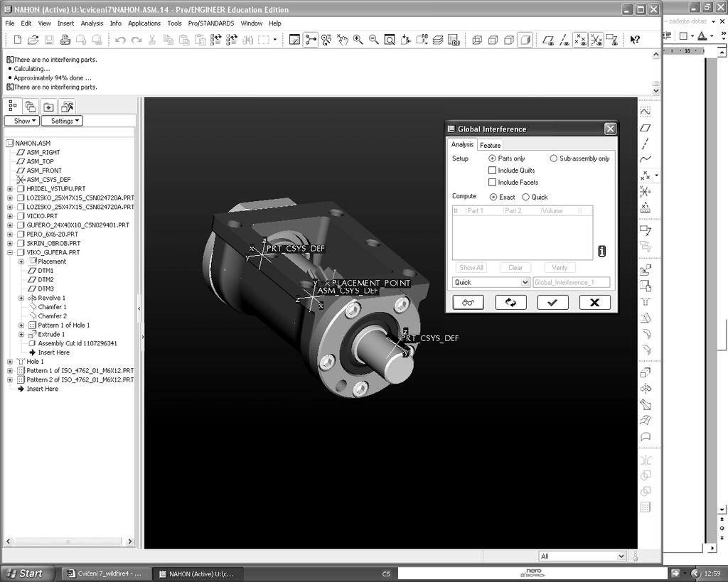Toggle datum axes display
Image resolution: width=728 pixels, height=582 pixels.
[564, 40]
